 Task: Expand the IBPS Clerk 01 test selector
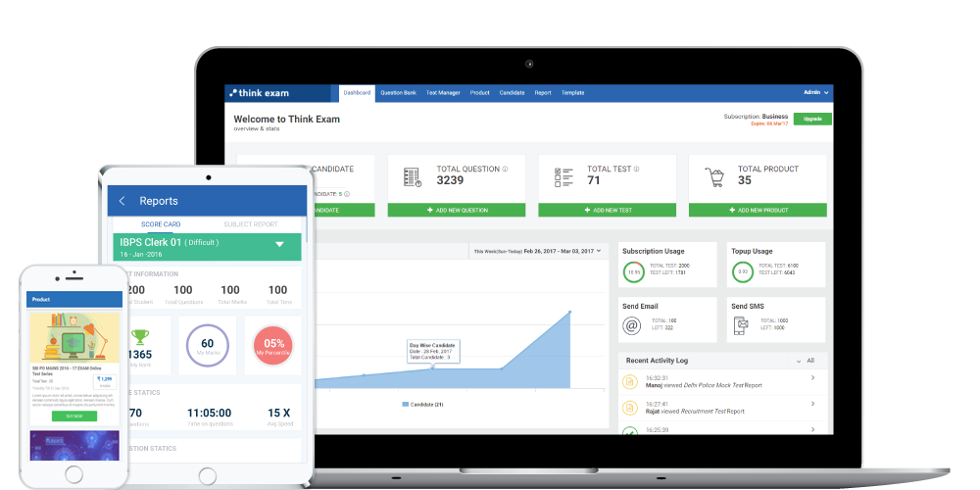[280, 244]
